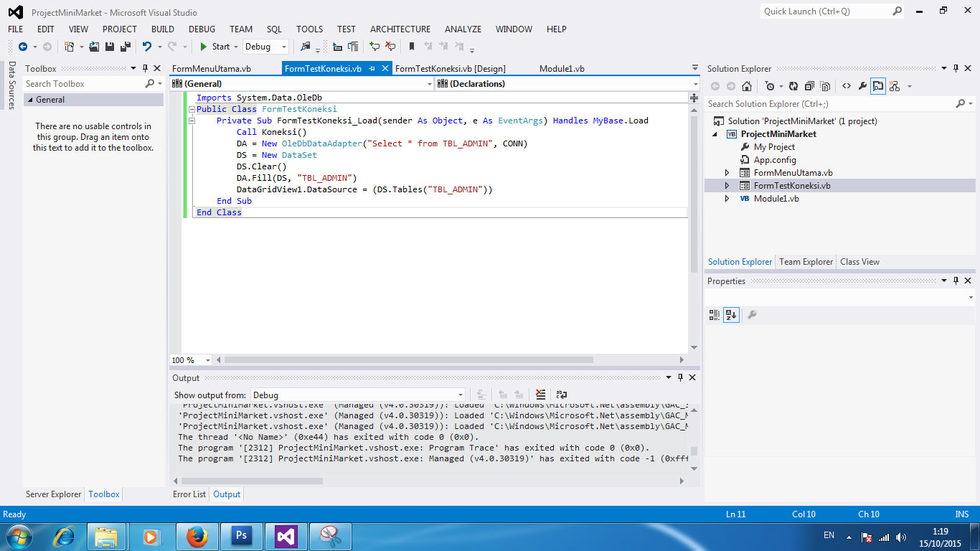The width and height of the screenshot is (980, 551).
Task: Click the New Project toolbar icon
Action: [68, 47]
